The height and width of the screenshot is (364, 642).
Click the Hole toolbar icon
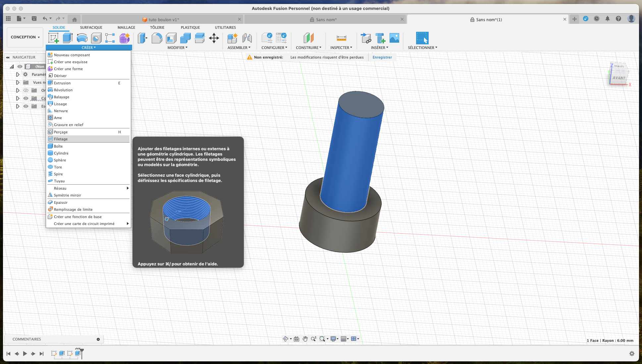[96, 38]
